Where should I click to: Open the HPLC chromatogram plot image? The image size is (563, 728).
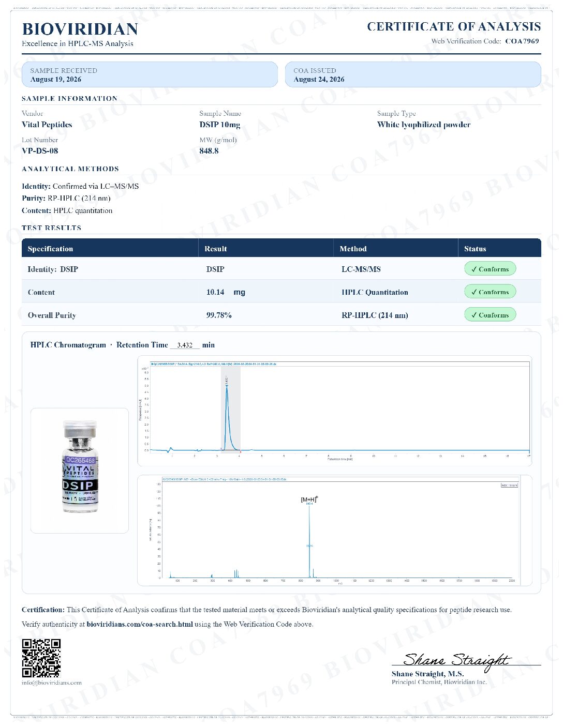click(x=335, y=411)
